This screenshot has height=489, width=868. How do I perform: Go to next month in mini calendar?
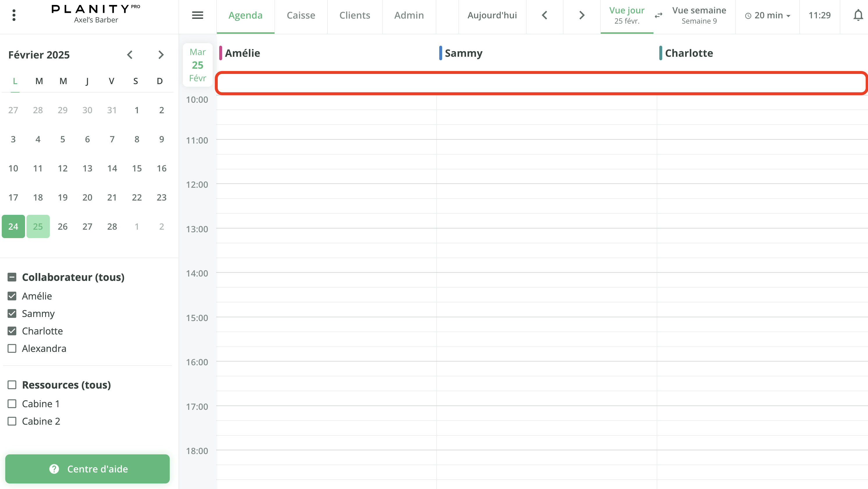pos(161,55)
